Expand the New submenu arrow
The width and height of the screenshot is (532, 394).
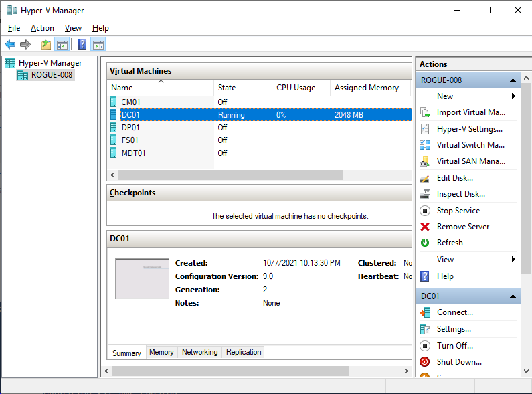(x=513, y=96)
